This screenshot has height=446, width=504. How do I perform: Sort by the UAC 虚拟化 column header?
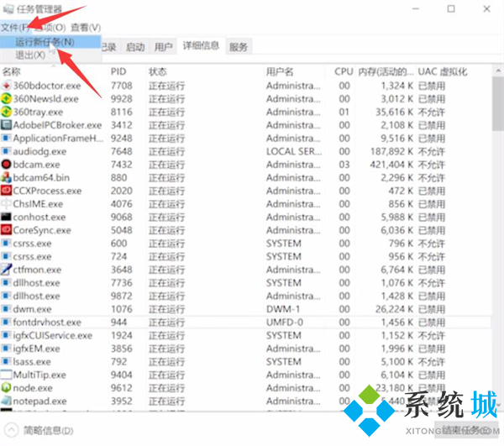click(x=454, y=71)
